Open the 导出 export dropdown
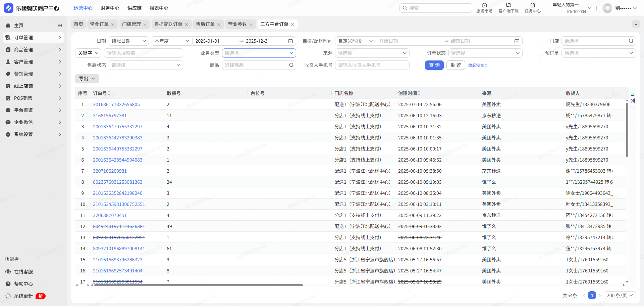The image size is (644, 306). click(87, 79)
